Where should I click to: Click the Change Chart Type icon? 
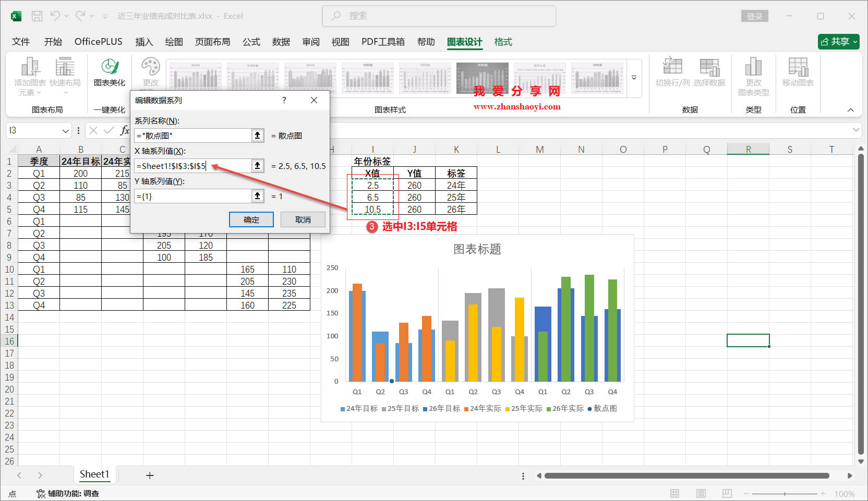(x=753, y=77)
